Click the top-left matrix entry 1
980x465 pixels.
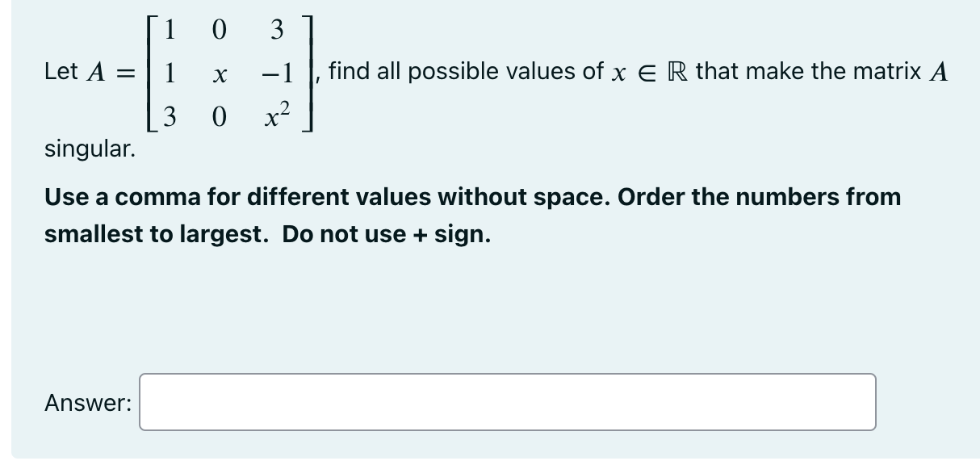170,29
